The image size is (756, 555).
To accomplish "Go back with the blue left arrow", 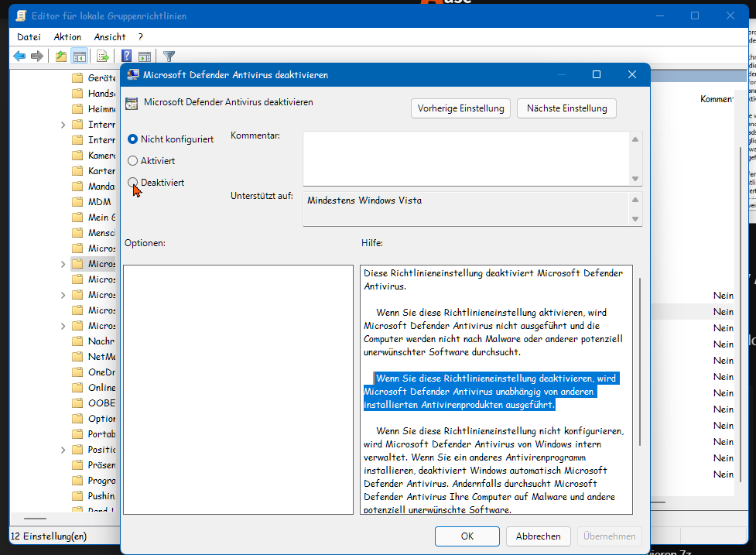I will pyautogui.click(x=19, y=57).
